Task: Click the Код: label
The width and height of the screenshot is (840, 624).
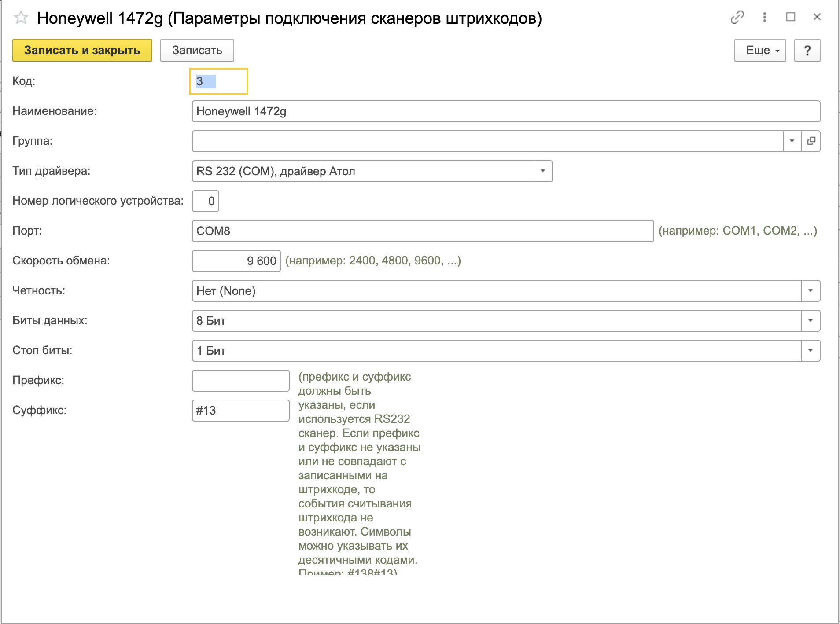Action: (24, 81)
